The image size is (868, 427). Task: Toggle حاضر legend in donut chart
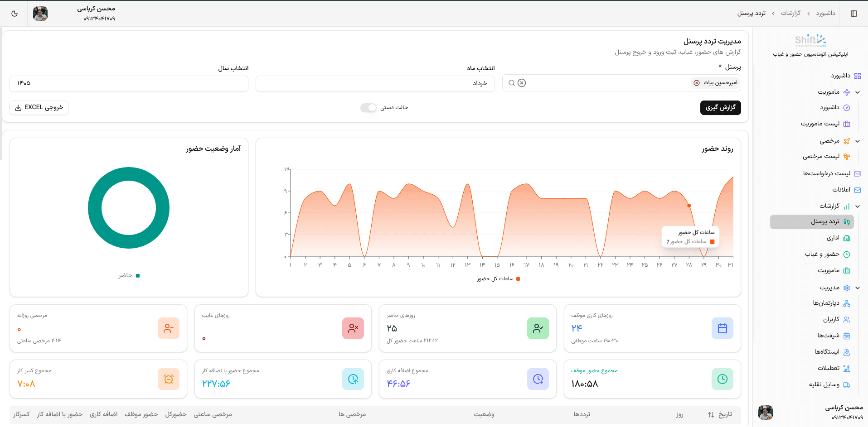[x=129, y=275]
